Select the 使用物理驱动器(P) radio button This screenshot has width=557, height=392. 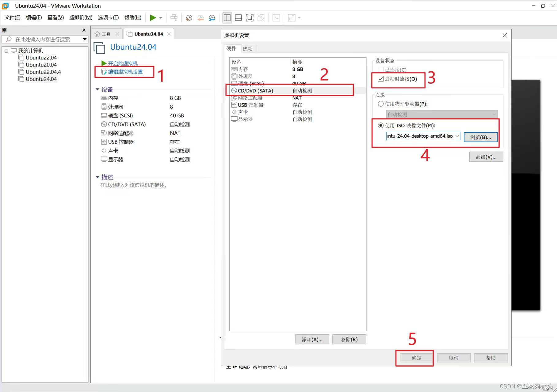tap(381, 104)
